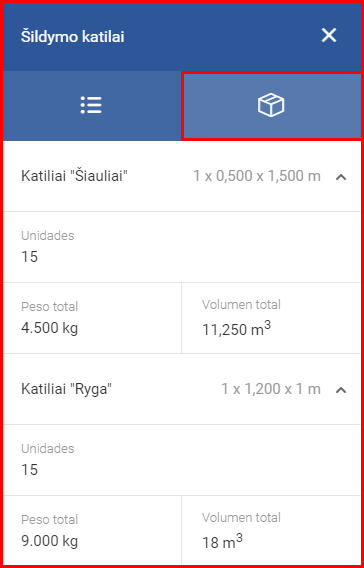Select the Katiliai "Šiauliai" title
This screenshot has width=364, height=568.
75,176
